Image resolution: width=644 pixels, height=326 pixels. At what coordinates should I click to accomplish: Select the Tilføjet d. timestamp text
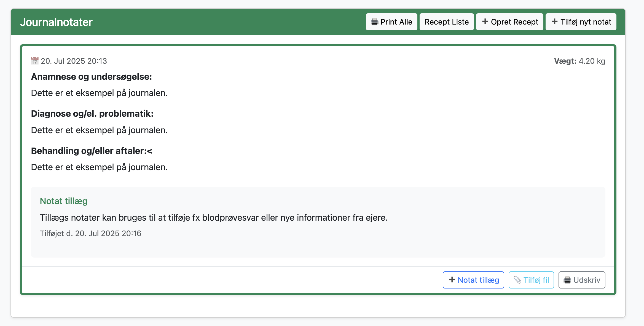pos(90,233)
